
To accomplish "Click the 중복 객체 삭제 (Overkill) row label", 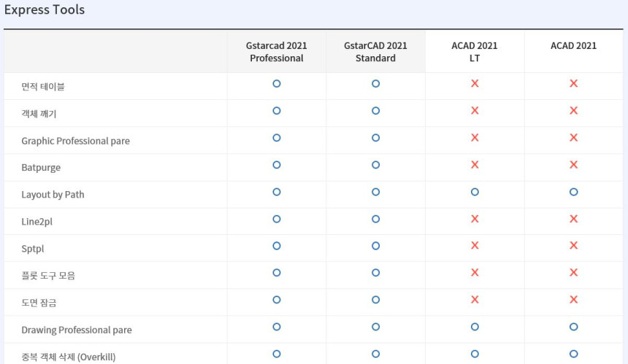I will (68, 357).
